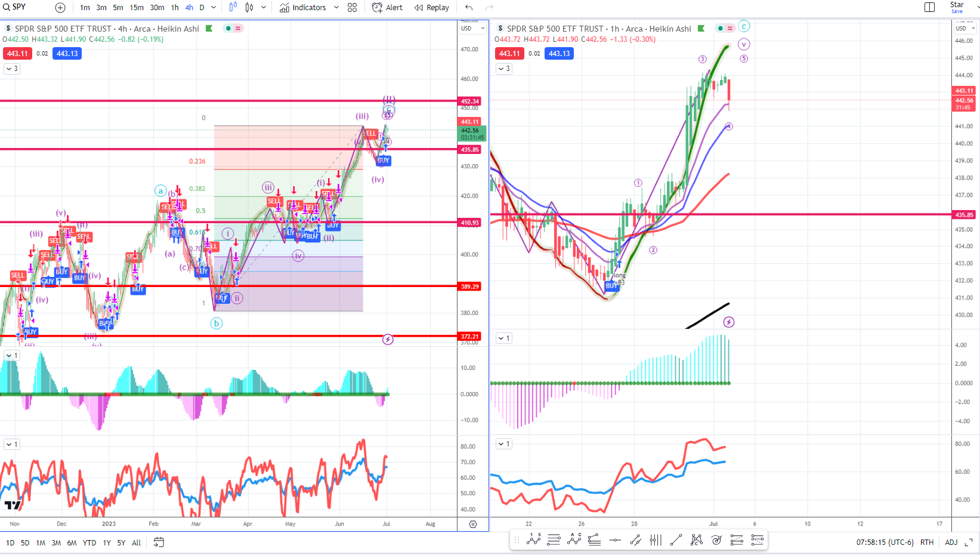
Task: Collapse the right chart indicator legend showing 3
Action: click(504, 69)
